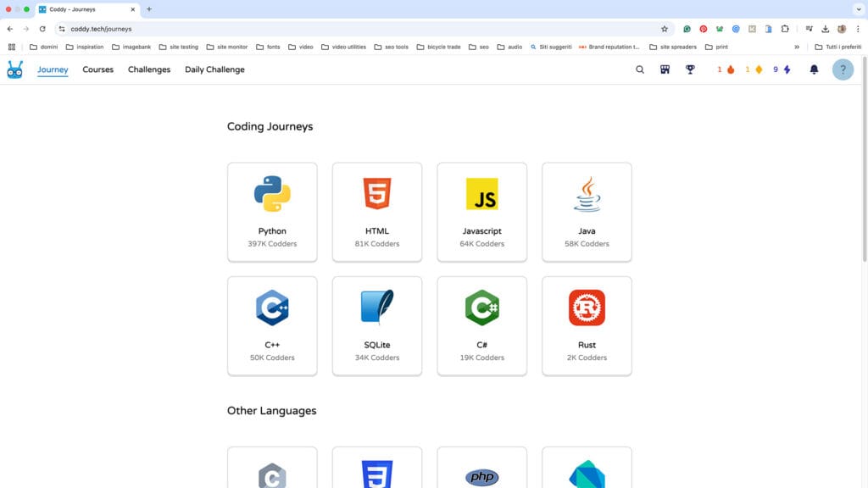Open the trophy leaderboard icon
The width and height of the screenshot is (868, 488).
tap(690, 69)
